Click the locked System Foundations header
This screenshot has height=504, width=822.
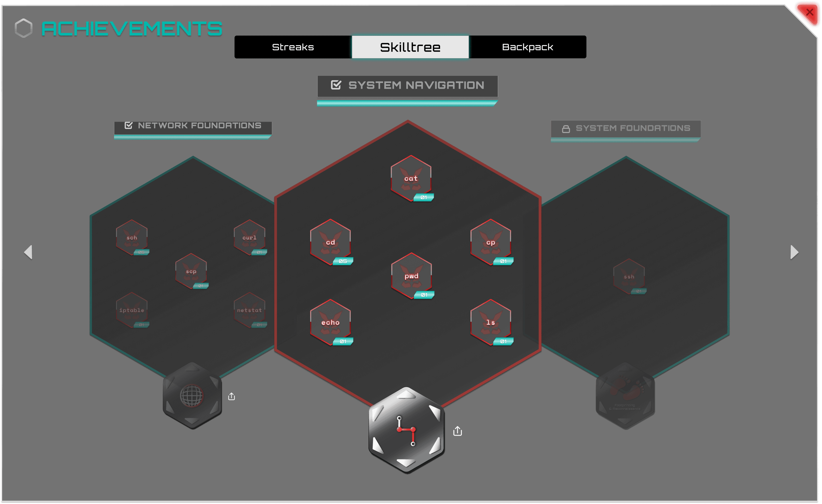click(x=625, y=128)
